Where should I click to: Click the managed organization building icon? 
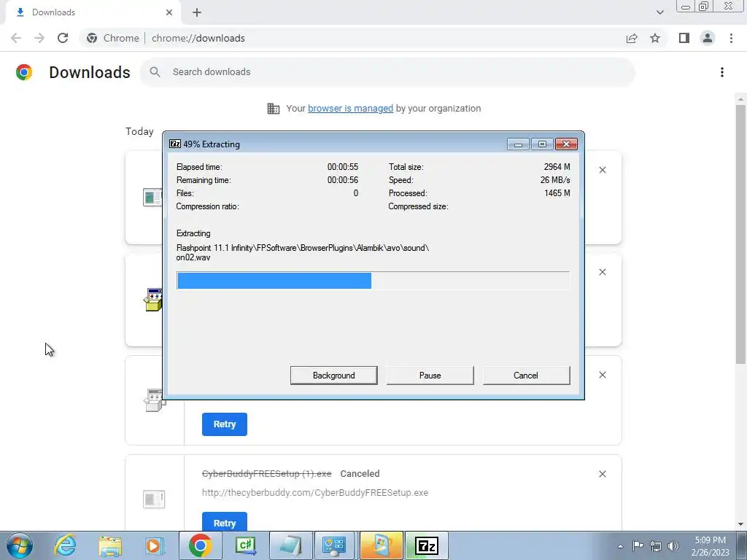pos(274,109)
